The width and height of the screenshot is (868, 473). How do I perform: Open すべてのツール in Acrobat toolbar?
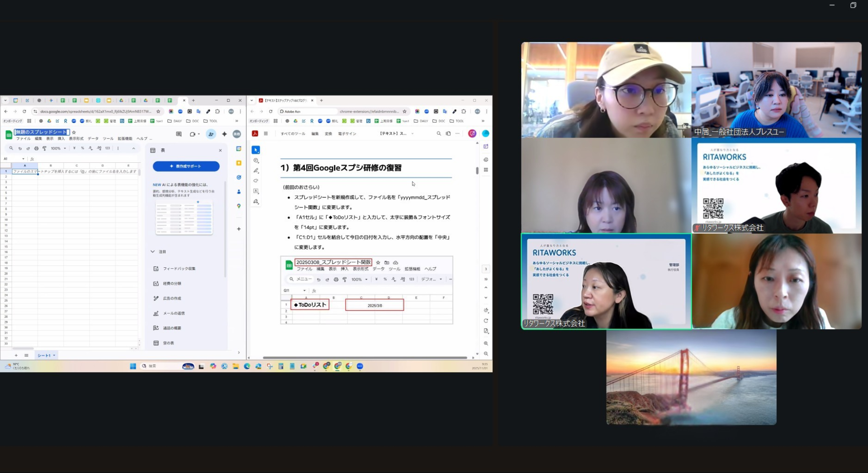pyautogui.click(x=293, y=134)
